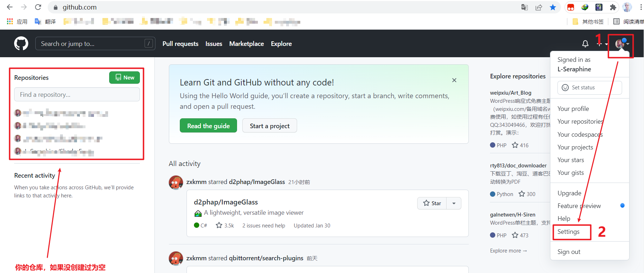Click the Explore more link
The height and width of the screenshot is (273, 644).
tap(508, 250)
